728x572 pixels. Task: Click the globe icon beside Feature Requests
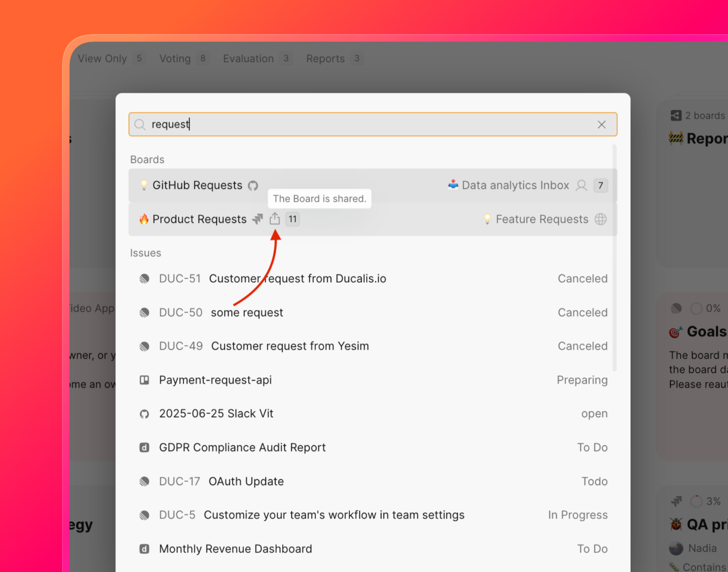[x=601, y=219]
